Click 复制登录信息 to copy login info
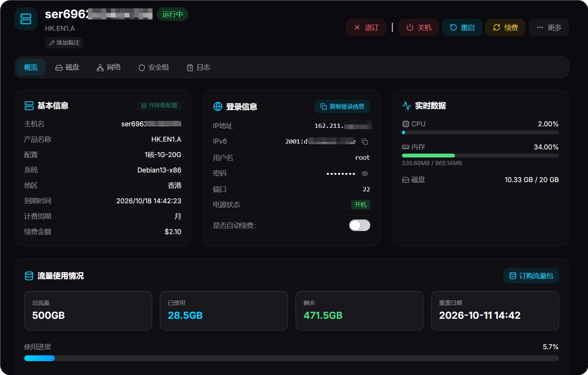Viewport: 588px width, 375px height. 342,107
